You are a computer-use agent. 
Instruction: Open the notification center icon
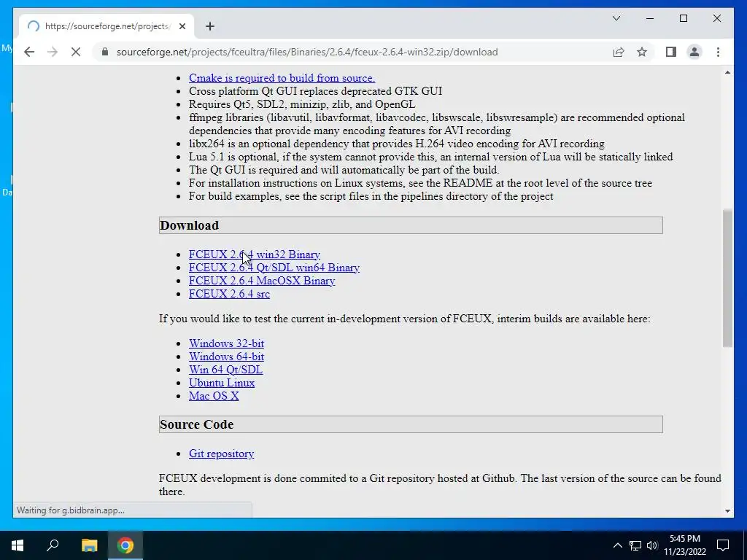pos(723,545)
